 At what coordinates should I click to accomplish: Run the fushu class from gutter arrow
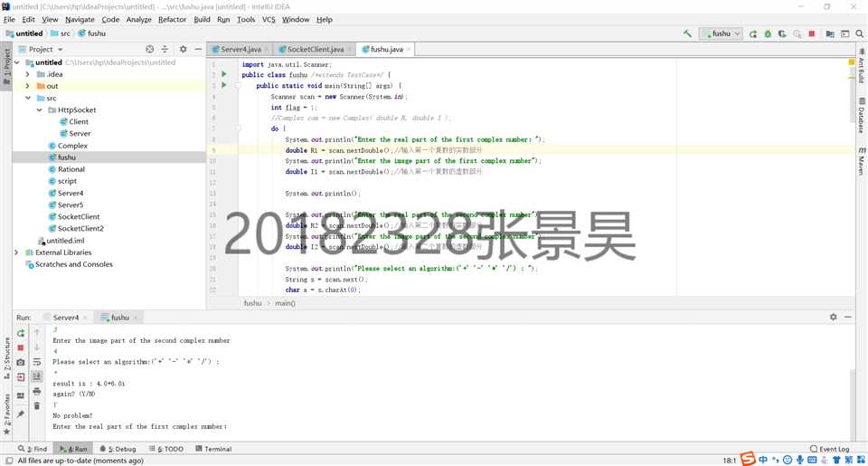[223, 74]
